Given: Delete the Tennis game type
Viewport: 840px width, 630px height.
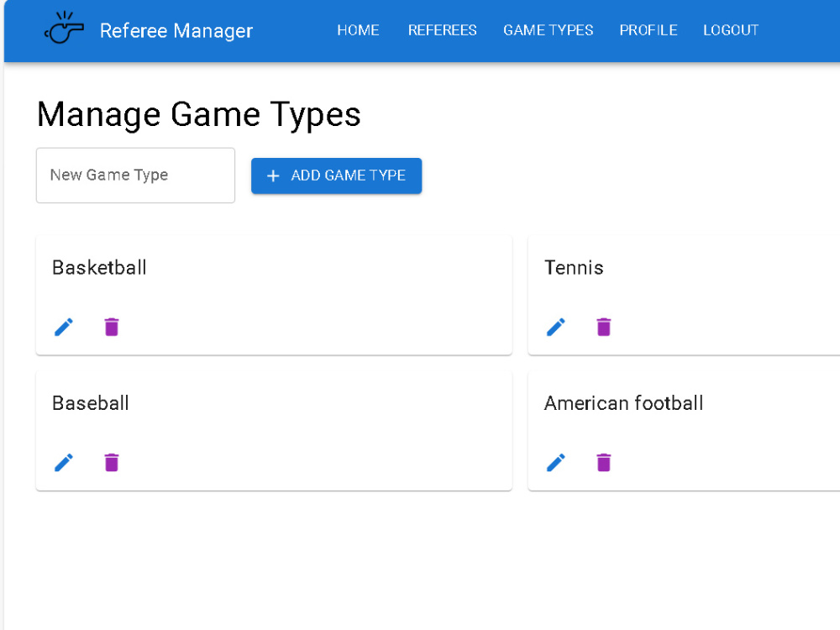Looking at the screenshot, I should (604, 327).
